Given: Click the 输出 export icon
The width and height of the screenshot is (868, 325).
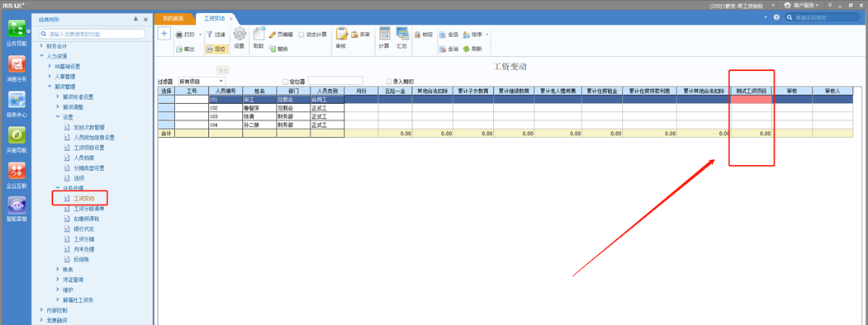Looking at the screenshot, I should (x=179, y=49).
